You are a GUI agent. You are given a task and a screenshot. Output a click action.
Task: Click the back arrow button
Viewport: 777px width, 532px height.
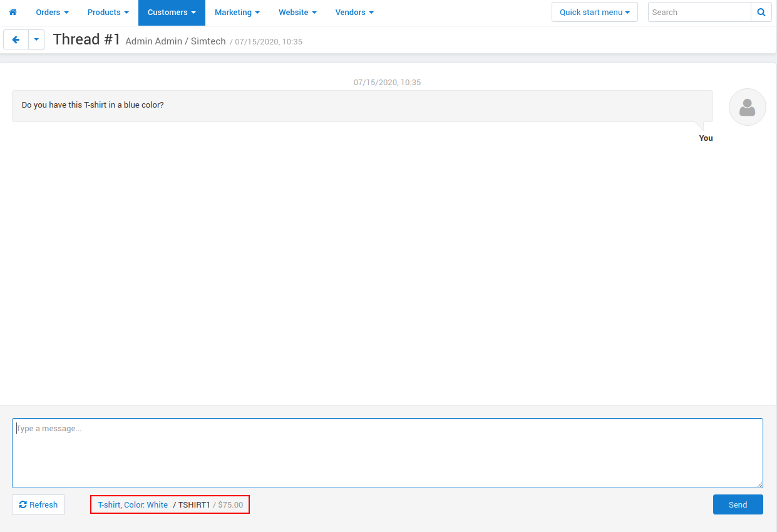tap(16, 39)
